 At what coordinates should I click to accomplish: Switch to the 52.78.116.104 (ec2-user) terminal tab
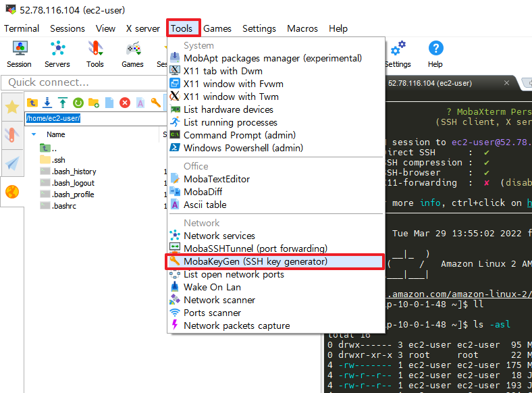(430, 83)
